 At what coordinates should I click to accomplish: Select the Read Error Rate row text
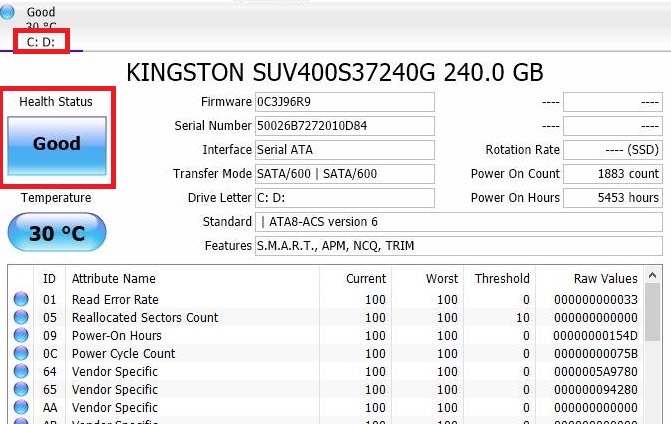pyautogui.click(x=115, y=299)
